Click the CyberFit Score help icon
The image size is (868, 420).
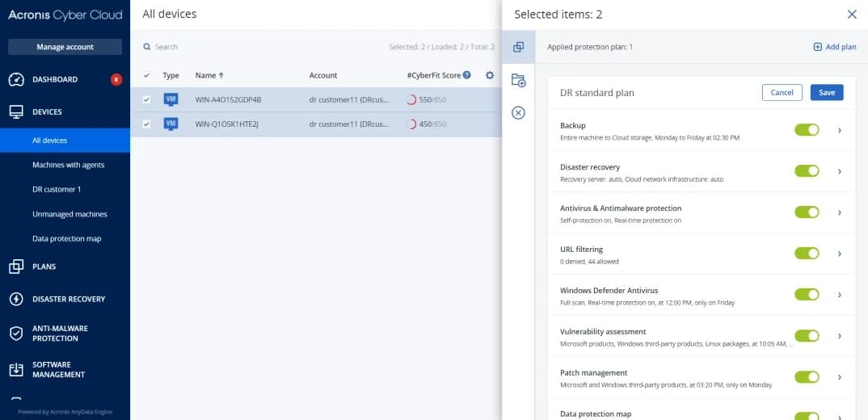(x=466, y=75)
